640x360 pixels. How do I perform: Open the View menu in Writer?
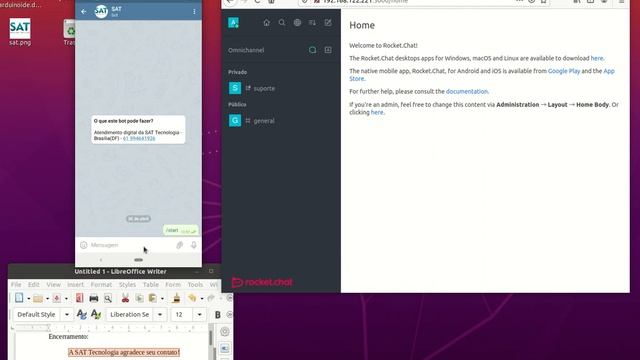[53, 284]
